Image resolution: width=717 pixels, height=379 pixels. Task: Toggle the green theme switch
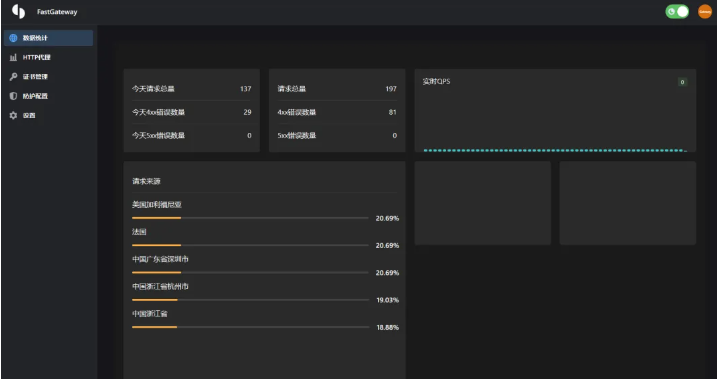tap(677, 11)
